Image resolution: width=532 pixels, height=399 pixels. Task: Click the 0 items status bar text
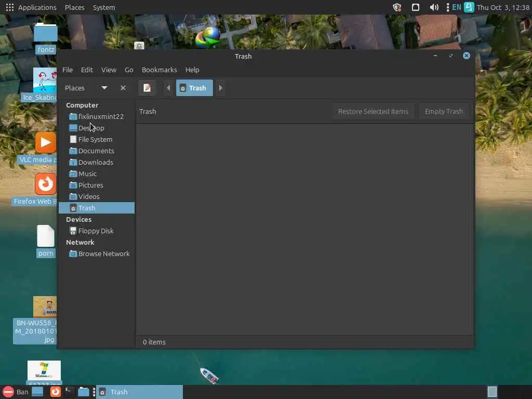(x=154, y=342)
